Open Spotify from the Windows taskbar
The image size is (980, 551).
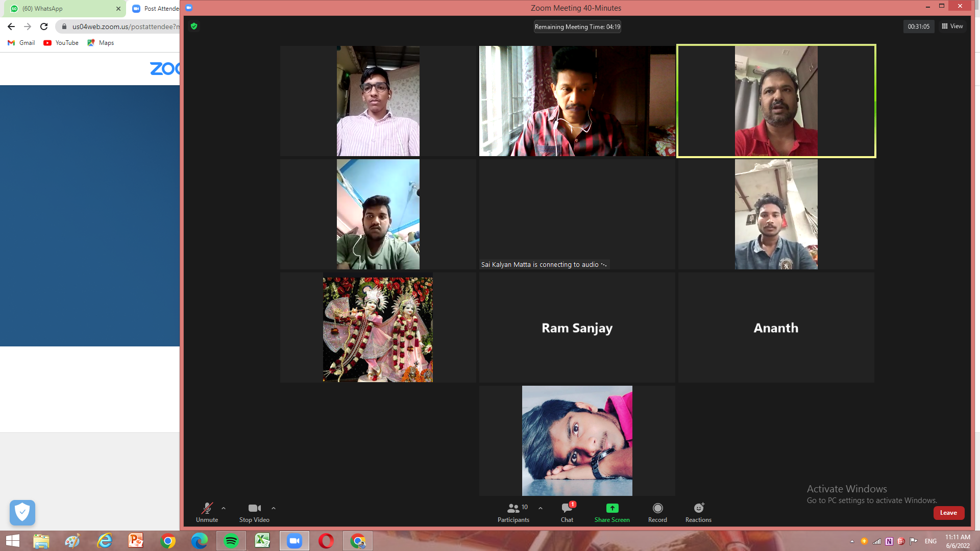pos(231,541)
